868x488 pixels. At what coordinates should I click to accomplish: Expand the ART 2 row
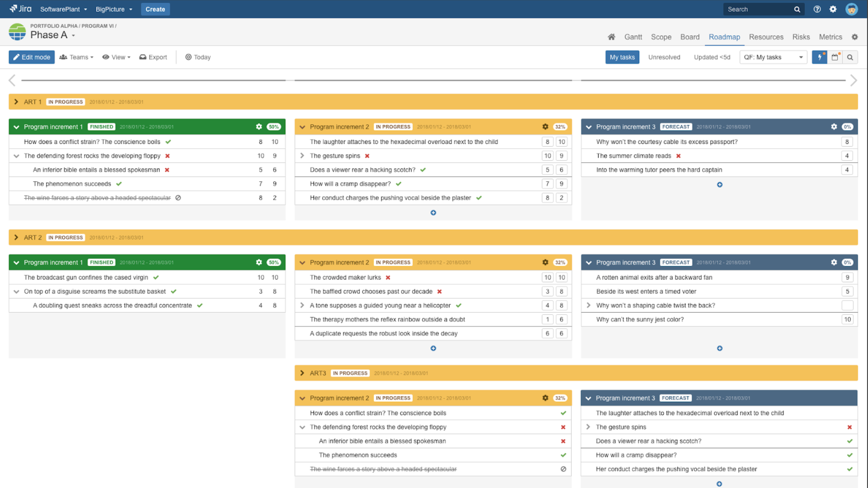click(16, 237)
